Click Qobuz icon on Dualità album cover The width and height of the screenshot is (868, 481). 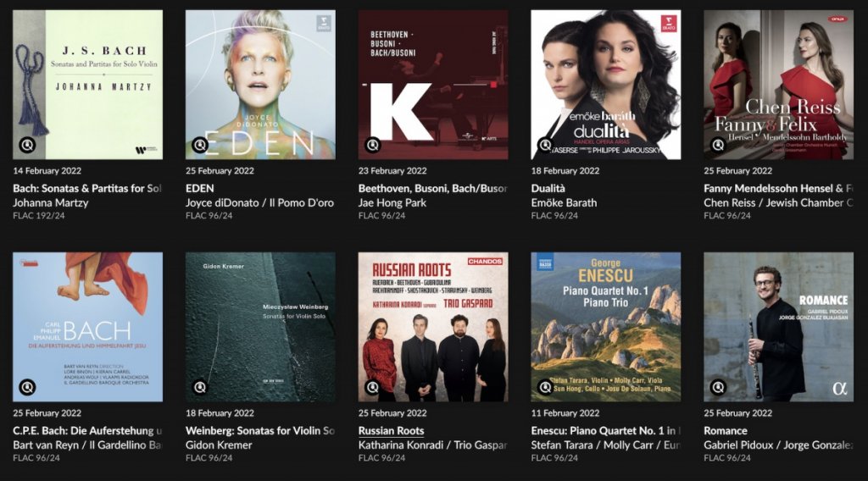(x=545, y=145)
